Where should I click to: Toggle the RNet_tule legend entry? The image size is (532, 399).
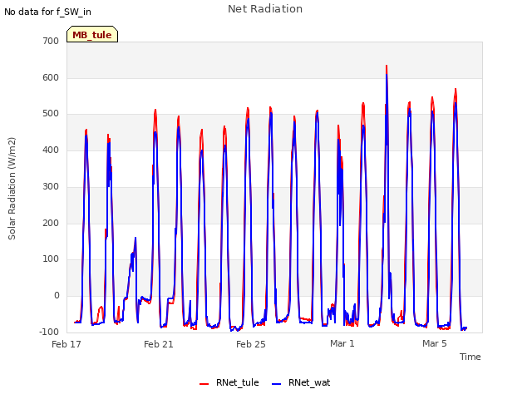point(229,382)
